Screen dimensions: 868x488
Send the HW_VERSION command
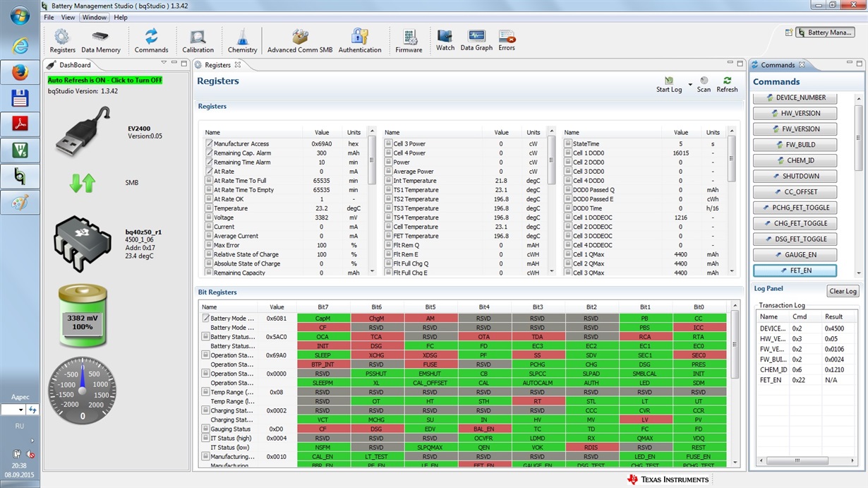tap(795, 113)
